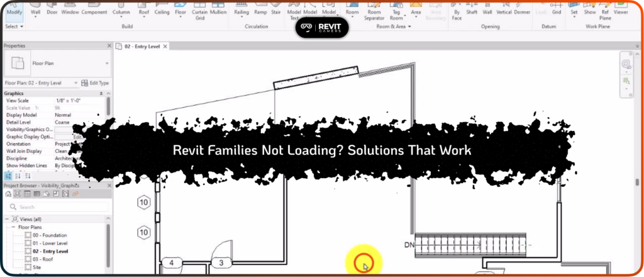
Task: Select the Room tool
Action: (x=352, y=9)
